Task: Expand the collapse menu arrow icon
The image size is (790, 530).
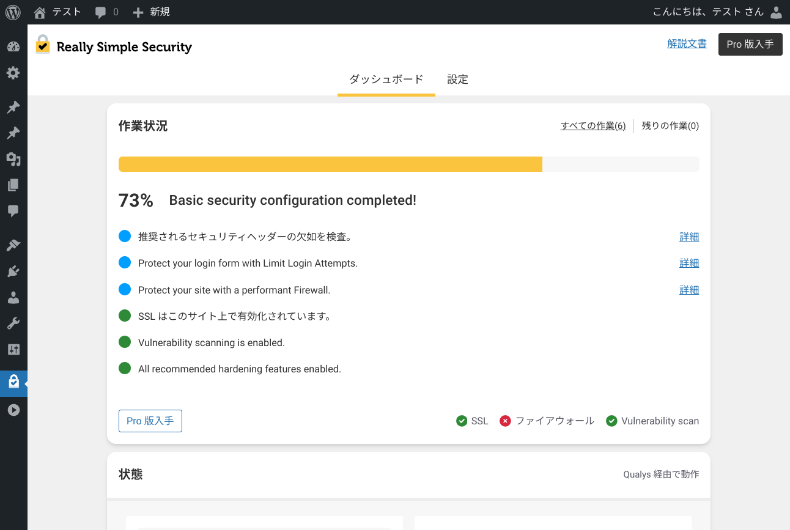Action: 13,409
